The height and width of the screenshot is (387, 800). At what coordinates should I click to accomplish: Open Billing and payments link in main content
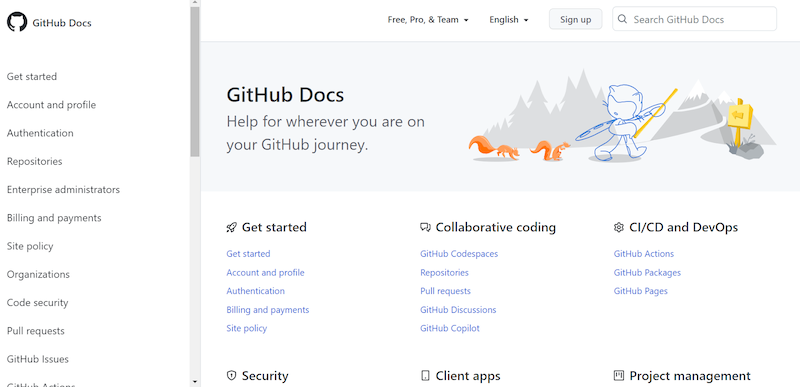268,309
